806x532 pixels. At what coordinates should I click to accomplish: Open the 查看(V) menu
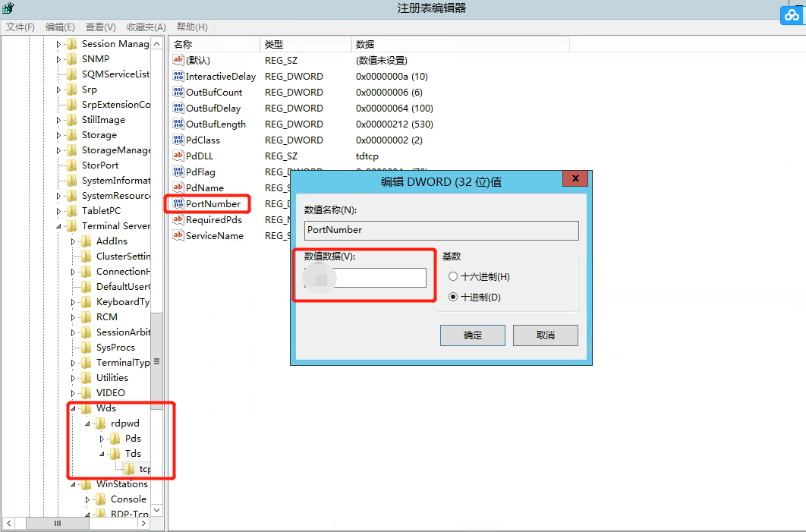(x=101, y=27)
